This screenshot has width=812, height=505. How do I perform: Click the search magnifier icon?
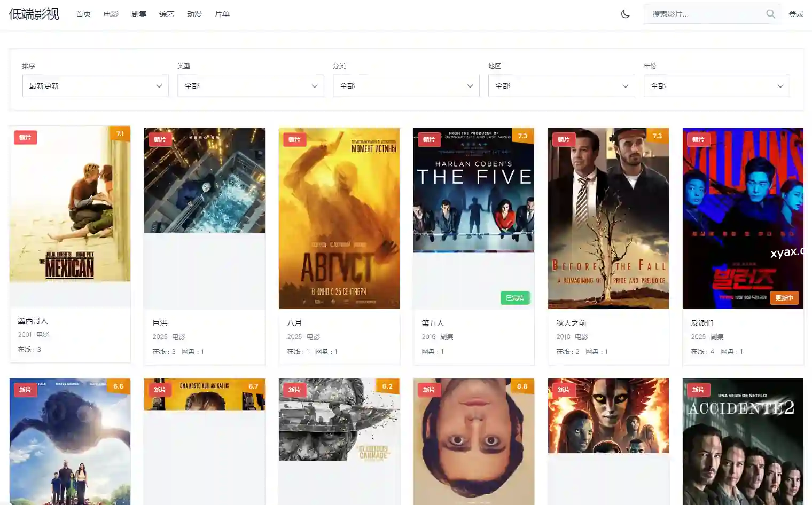(x=770, y=14)
